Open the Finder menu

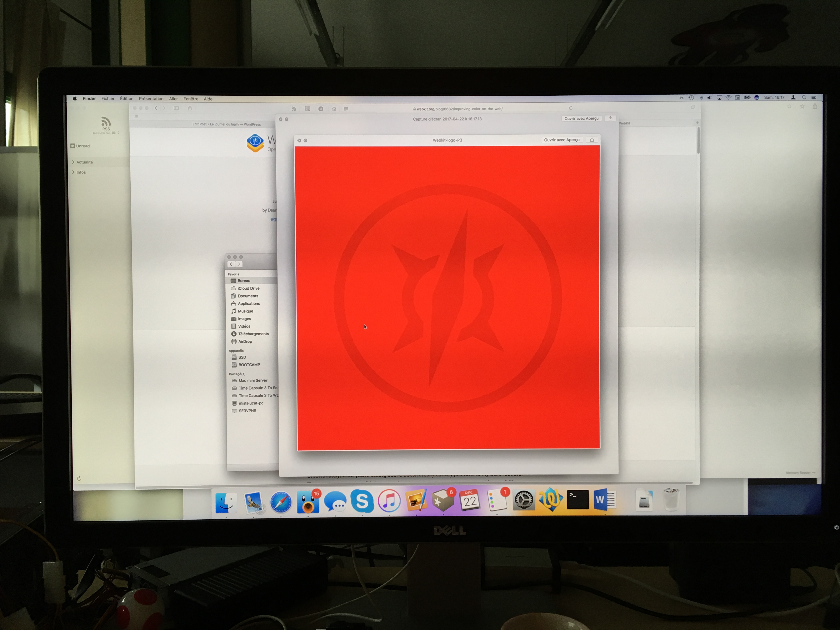pyautogui.click(x=89, y=99)
